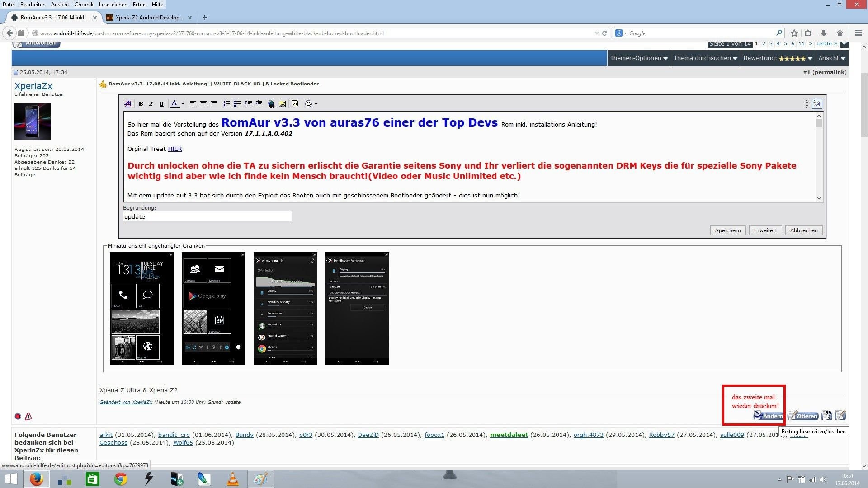
Task: Decrease indent in the editor
Action: [248, 104]
